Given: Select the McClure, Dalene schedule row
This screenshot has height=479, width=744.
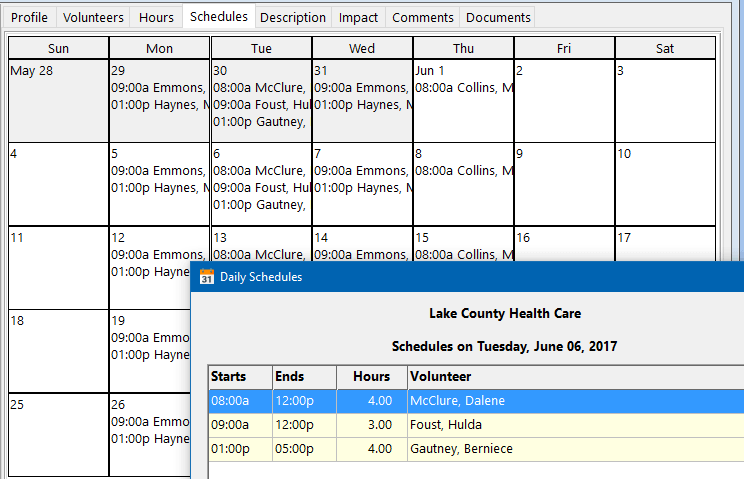Looking at the screenshot, I should (476, 401).
